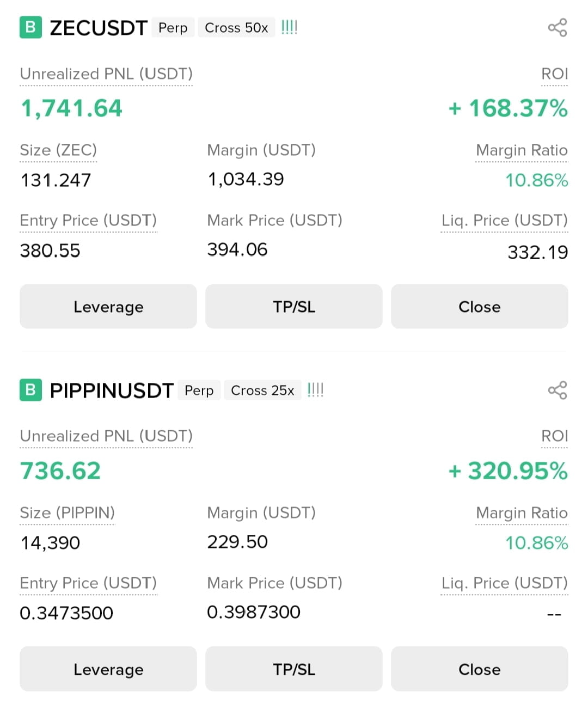Close the PIPPINUSDT position
This screenshot has width=588, height=702.
click(480, 669)
